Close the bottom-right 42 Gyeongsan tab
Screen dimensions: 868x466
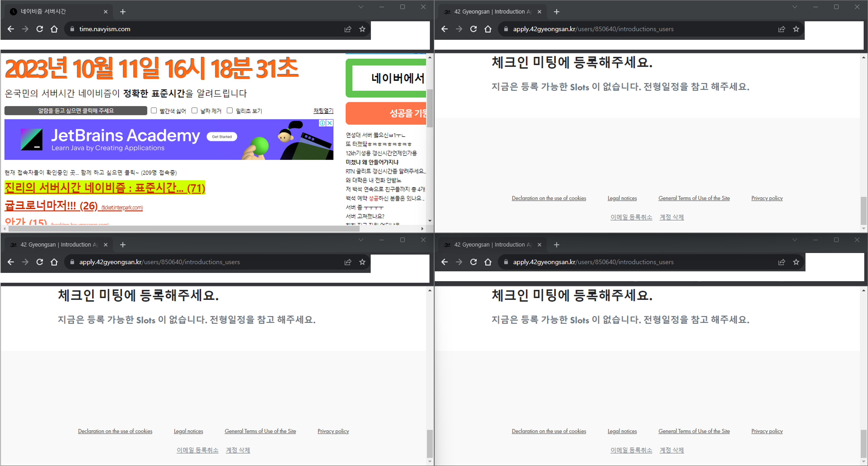click(x=539, y=245)
